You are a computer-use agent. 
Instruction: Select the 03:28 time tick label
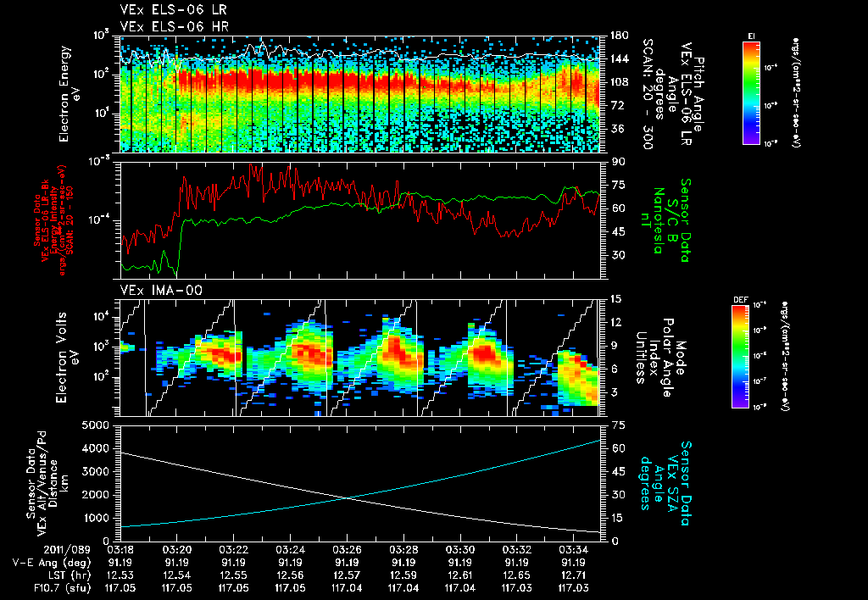point(403,550)
